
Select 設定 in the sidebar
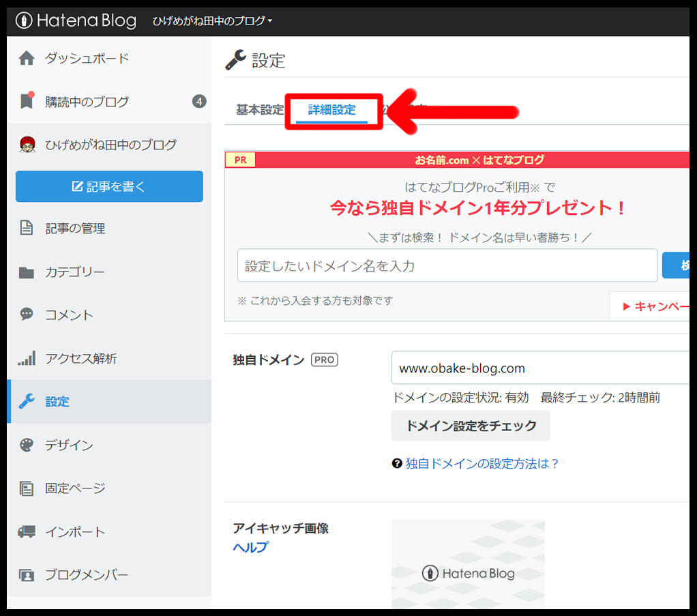point(109,401)
